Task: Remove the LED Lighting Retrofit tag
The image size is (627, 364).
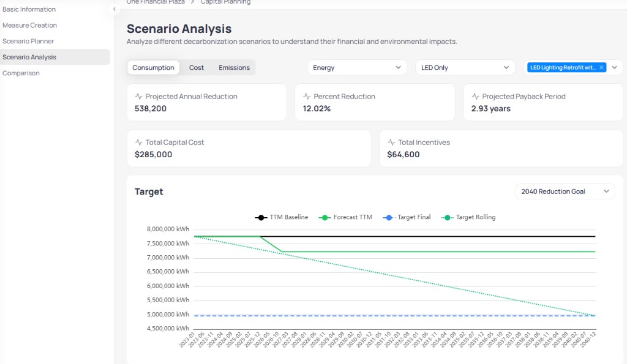Action: point(601,67)
